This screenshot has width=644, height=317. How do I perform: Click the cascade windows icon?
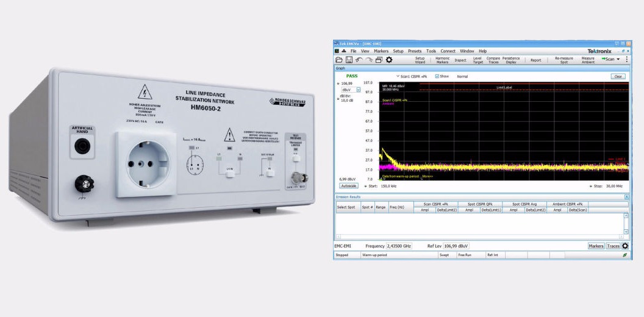(x=379, y=60)
